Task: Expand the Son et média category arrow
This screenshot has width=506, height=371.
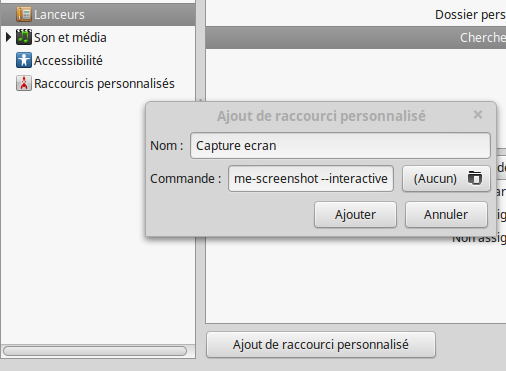Action: pos(9,37)
